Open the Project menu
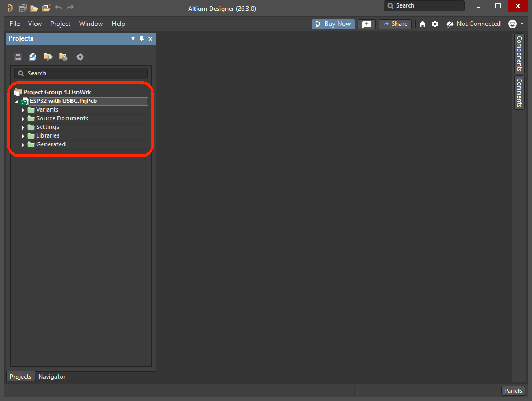Image resolution: width=532 pixels, height=401 pixels. point(60,24)
